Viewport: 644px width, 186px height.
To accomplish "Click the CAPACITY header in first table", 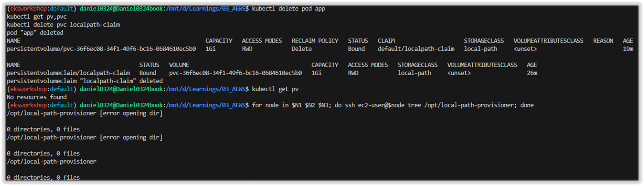I will [x=219, y=41].
